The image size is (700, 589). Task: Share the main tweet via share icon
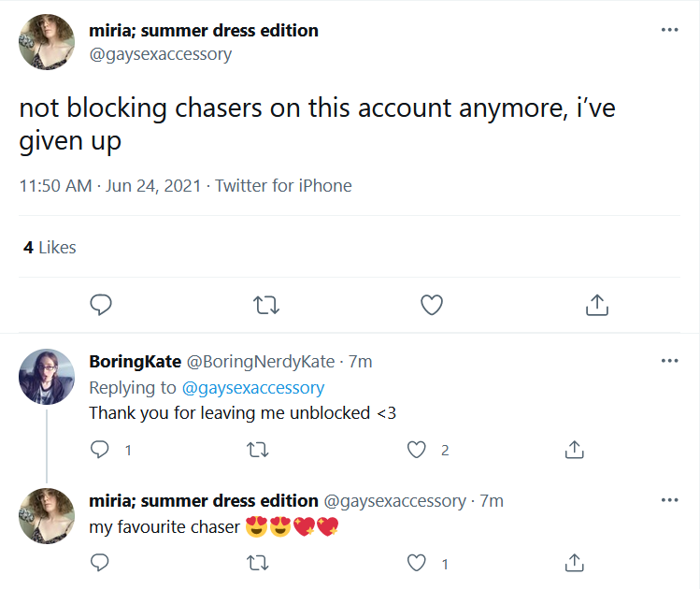point(597,305)
